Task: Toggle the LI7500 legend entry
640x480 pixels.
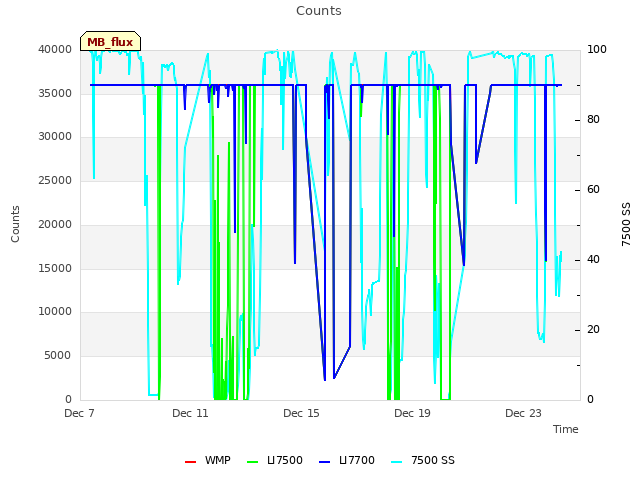Action: (275, 460)
